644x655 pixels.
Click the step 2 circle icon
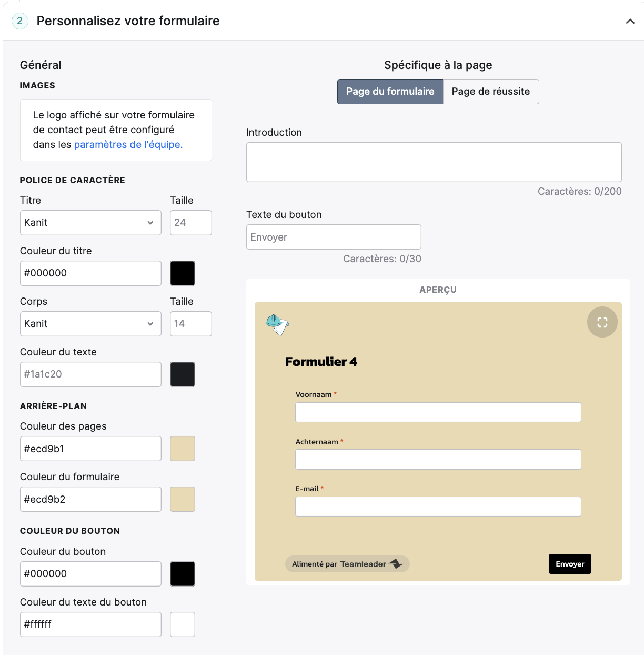point(19,21)
